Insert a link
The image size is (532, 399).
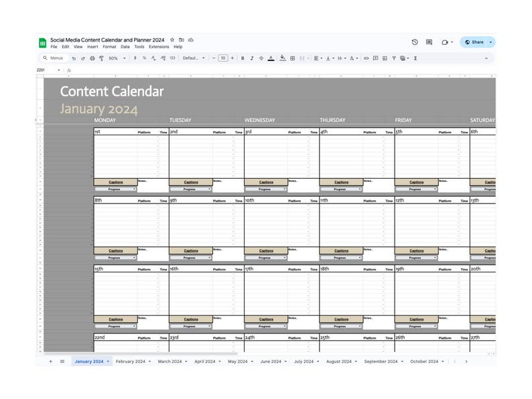click(x=366, y=58)
